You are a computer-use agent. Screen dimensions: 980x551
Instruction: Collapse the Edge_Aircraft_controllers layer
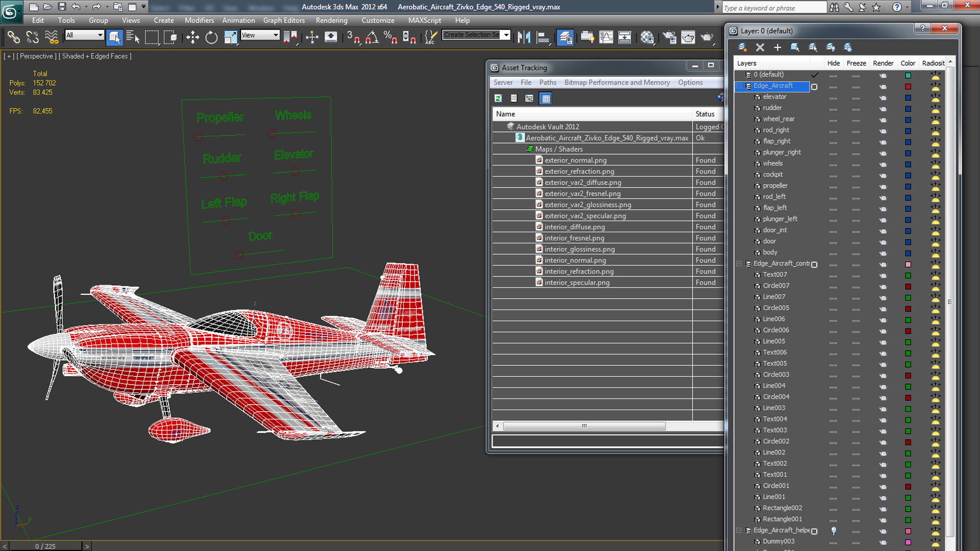[739, 264]
